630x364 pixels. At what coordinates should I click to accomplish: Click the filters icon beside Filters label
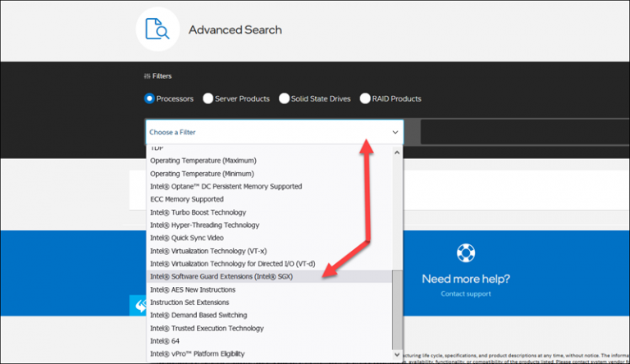coord(147,75)
